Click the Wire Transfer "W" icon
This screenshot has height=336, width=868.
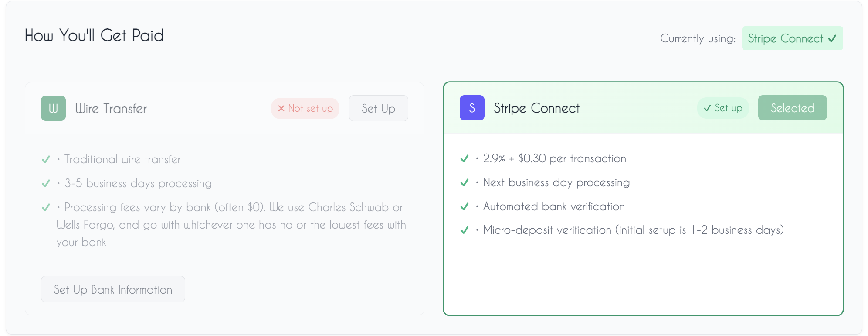tap(53, 108)
